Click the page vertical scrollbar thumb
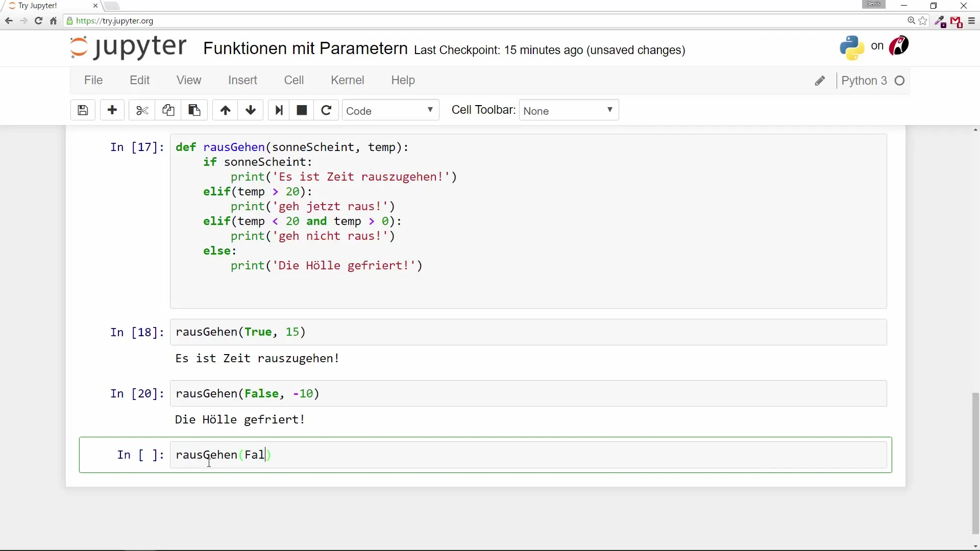This screenshot has width=980, height=551. tap(975, 463)
